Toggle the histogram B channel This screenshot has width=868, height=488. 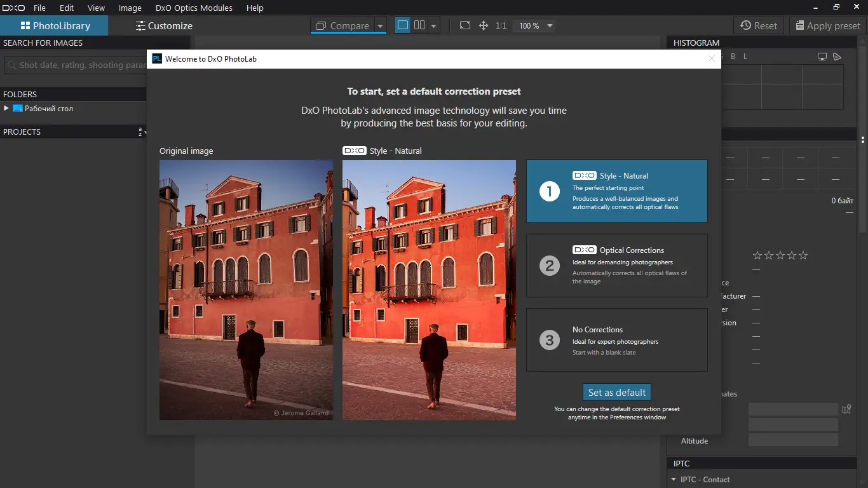pyautogui.click(x=733, y=57)
